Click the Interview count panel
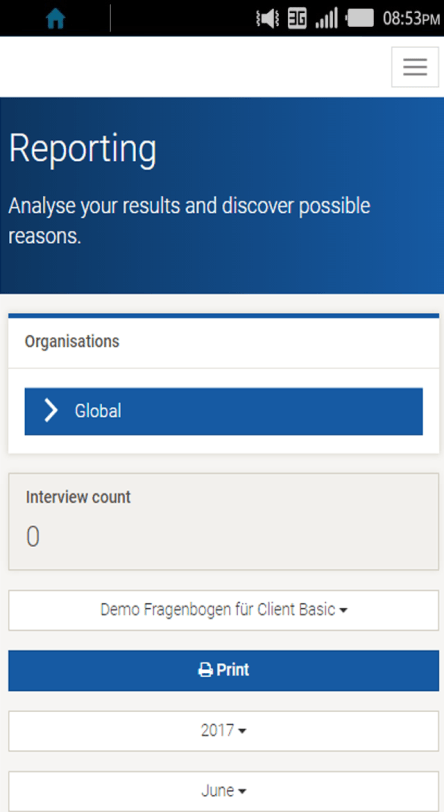This screenshot has width=444, height=812. [224, 521]
